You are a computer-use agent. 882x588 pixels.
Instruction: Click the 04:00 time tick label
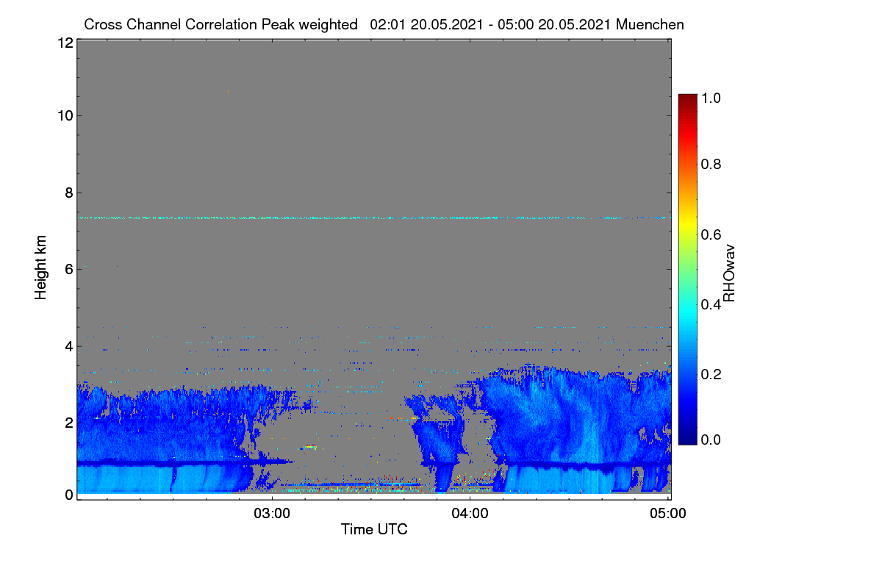470,514
